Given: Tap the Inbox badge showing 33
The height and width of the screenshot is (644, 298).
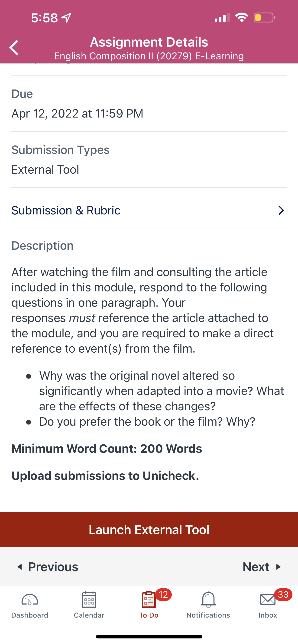Looking at the screenshot, I should (x=283, y=595).
